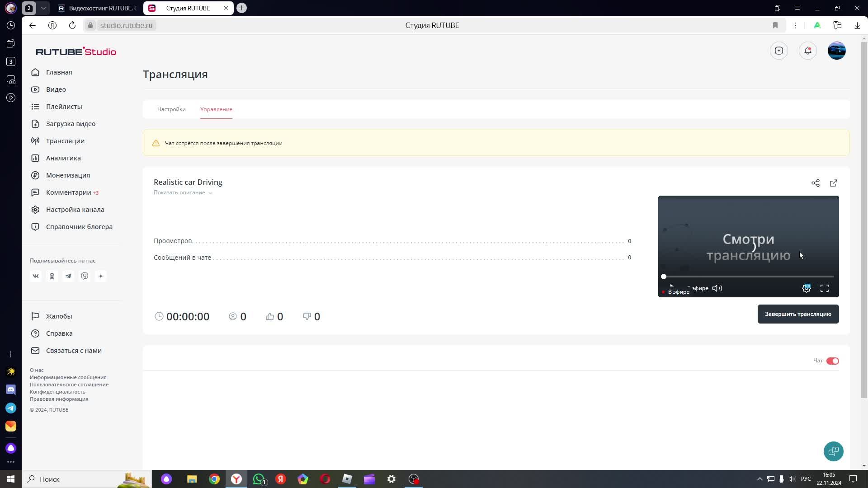Open player quality settings gear

point(806,288)
